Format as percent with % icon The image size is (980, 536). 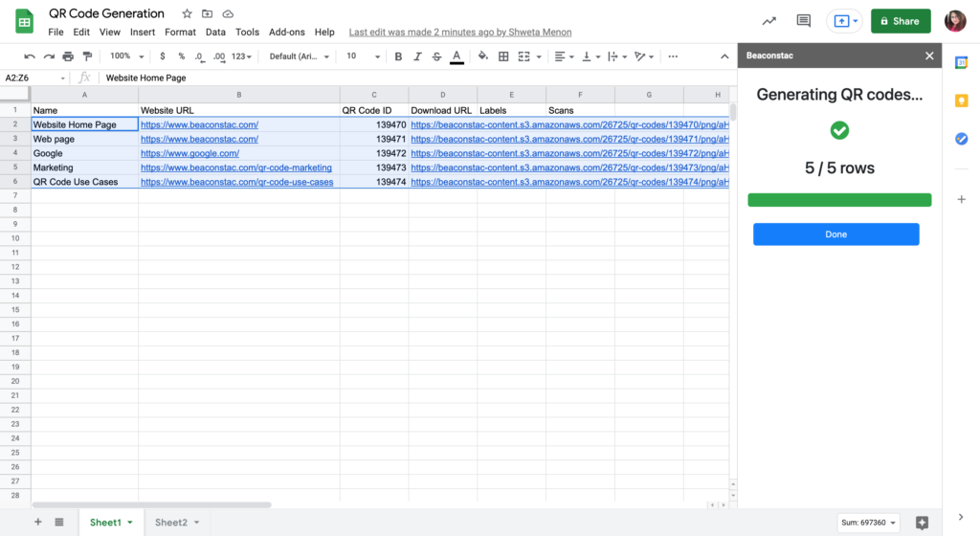coord(181,56)
